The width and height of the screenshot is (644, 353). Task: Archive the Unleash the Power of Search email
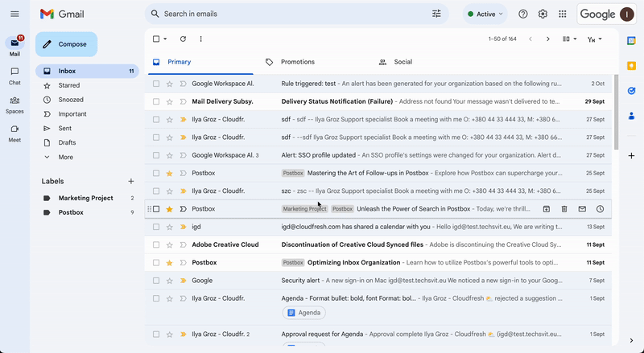point(547,209)
